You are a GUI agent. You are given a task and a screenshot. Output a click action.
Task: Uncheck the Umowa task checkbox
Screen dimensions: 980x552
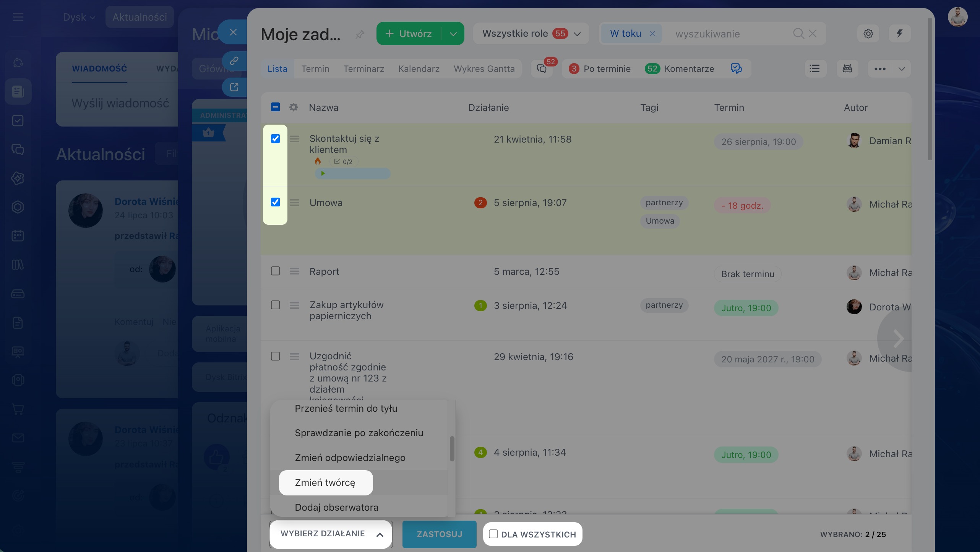pos(275,202)
